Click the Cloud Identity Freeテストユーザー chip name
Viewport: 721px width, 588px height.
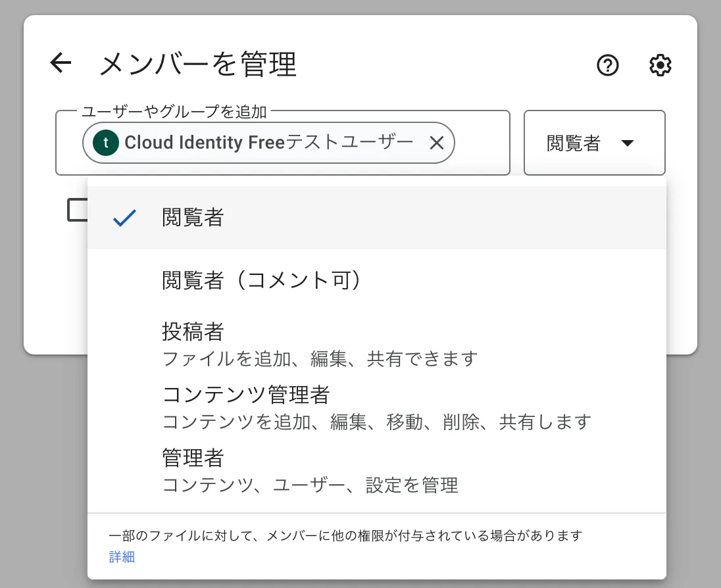coord(268,143)
